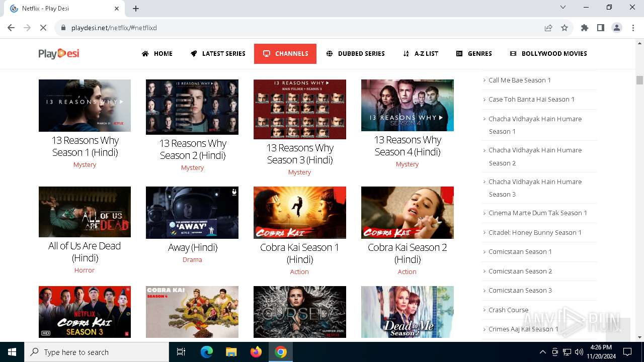Open 13 Reasons Why Season 4 thumbnail
The width and height of the screenshot is (644, 362).
point(408,105)
